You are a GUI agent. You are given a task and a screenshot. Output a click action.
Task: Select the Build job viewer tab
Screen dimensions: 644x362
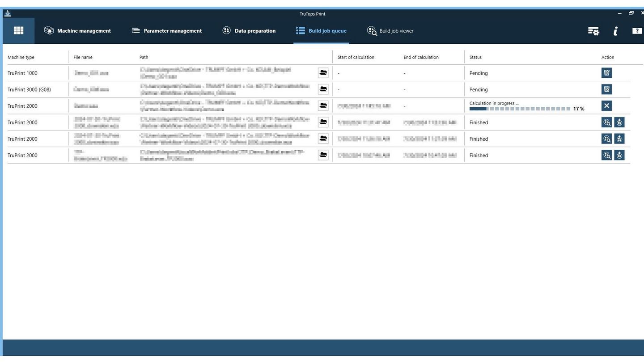coord(390,31)
